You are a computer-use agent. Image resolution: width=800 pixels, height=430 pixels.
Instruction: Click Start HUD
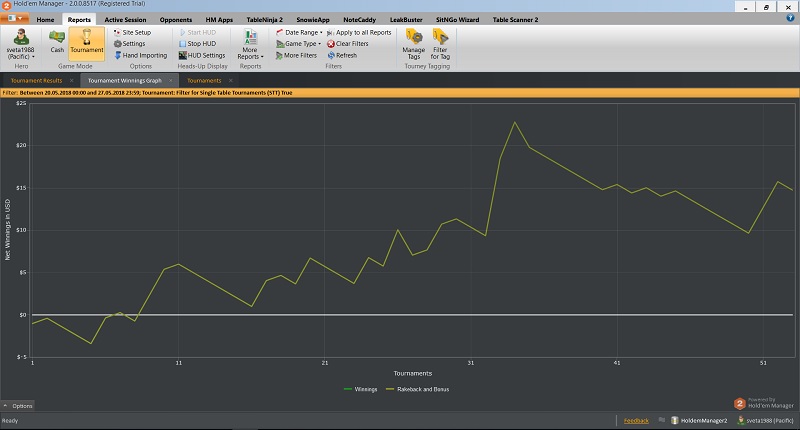point(197,32)
